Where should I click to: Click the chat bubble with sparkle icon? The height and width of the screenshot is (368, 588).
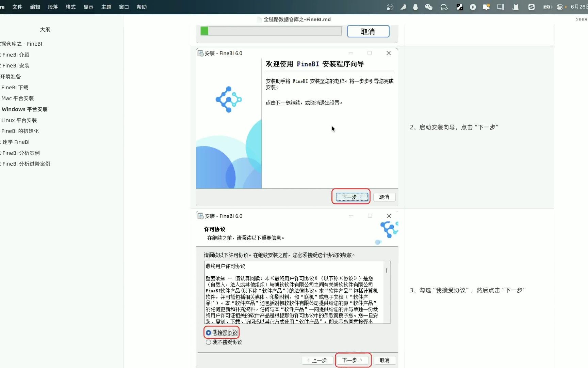click(x=444, y=7)
